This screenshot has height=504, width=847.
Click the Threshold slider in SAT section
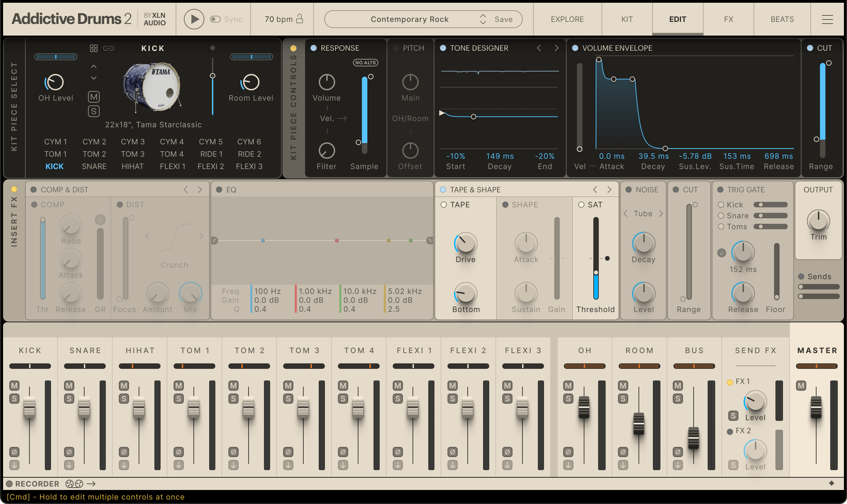[596, 258]
